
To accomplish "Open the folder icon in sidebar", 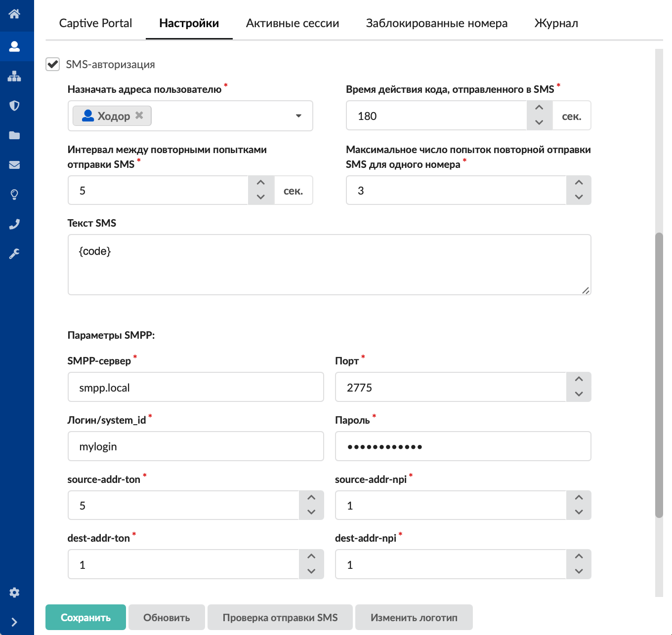I will click(x=14, y=135).
